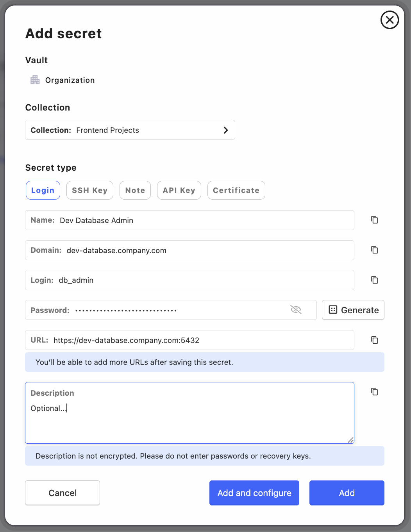This screenshot has width=411, height=532.
Task: Copy the Name field value
Action: [x=374, y=220]
